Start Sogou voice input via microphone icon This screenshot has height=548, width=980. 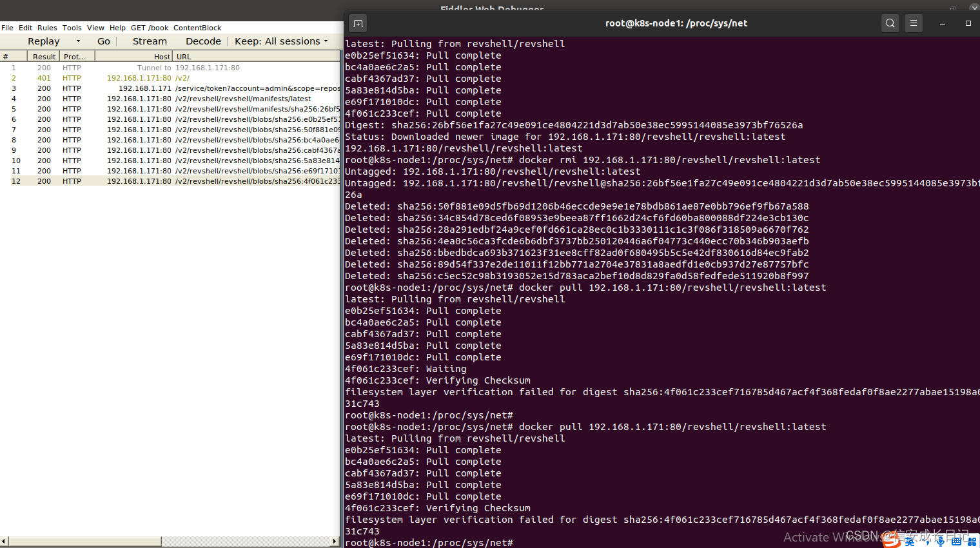(x=941, y=542)
